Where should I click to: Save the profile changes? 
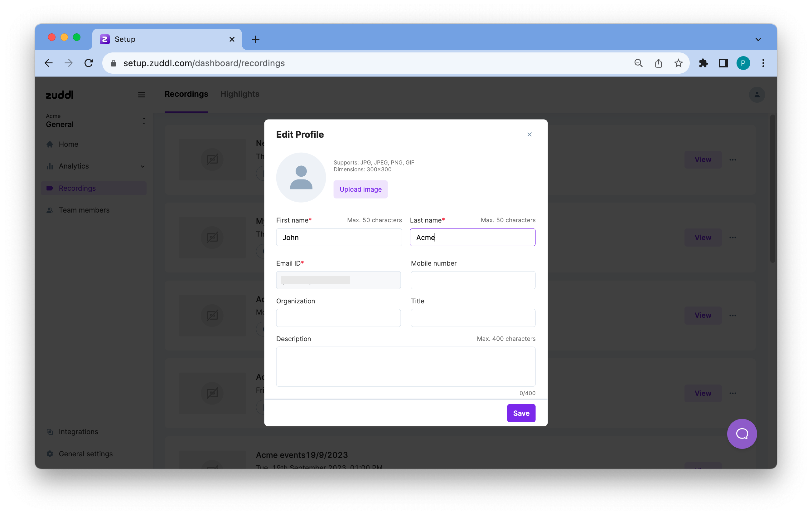pyautogui.click(x=521, y=413)
